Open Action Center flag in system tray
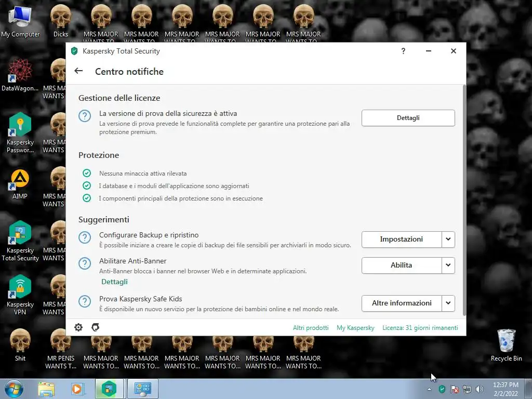 pos(454,389)
